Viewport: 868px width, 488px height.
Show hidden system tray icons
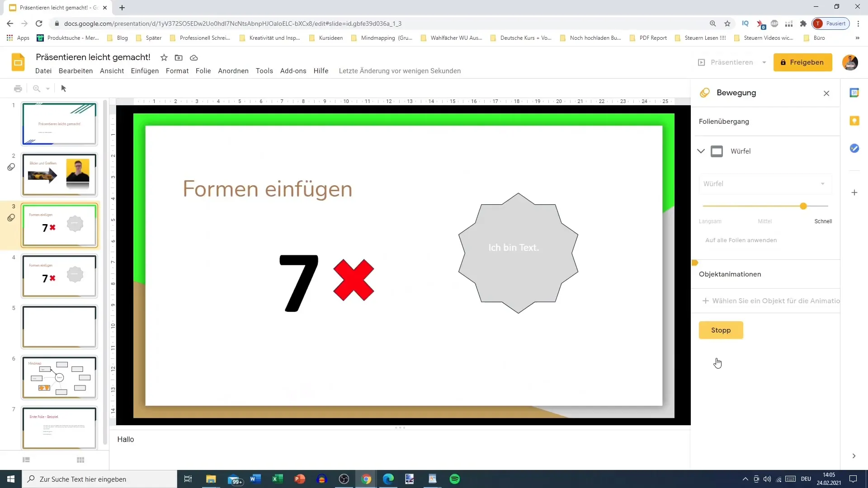click(x=745, y=479)
